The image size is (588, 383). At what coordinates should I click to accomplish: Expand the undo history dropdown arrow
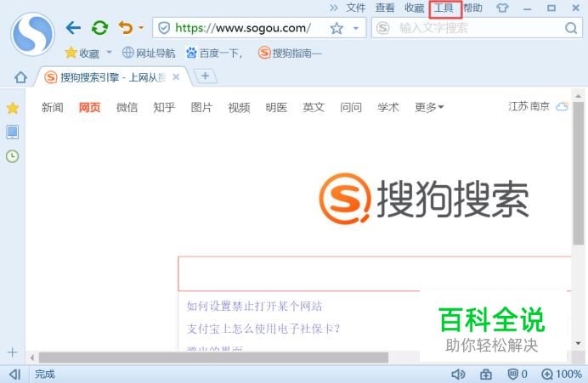pos(141,28)
